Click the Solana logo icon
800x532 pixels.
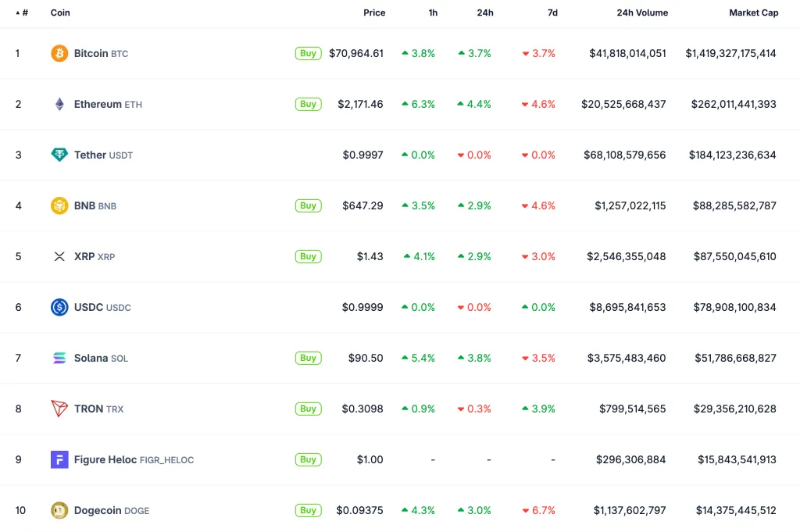point(59,358)
